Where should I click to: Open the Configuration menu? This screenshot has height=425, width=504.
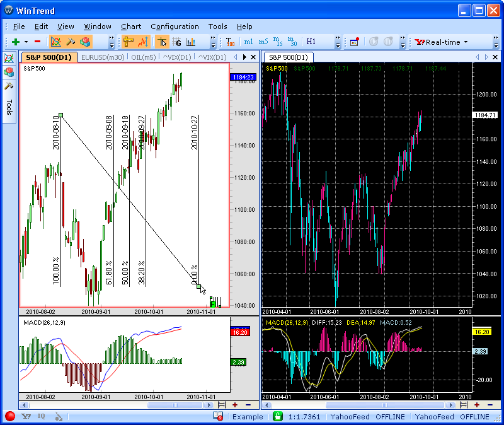tap(175, 26)
